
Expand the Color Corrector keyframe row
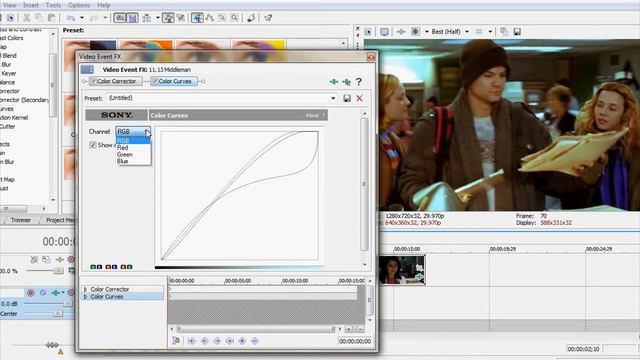[x=86, y=289]
